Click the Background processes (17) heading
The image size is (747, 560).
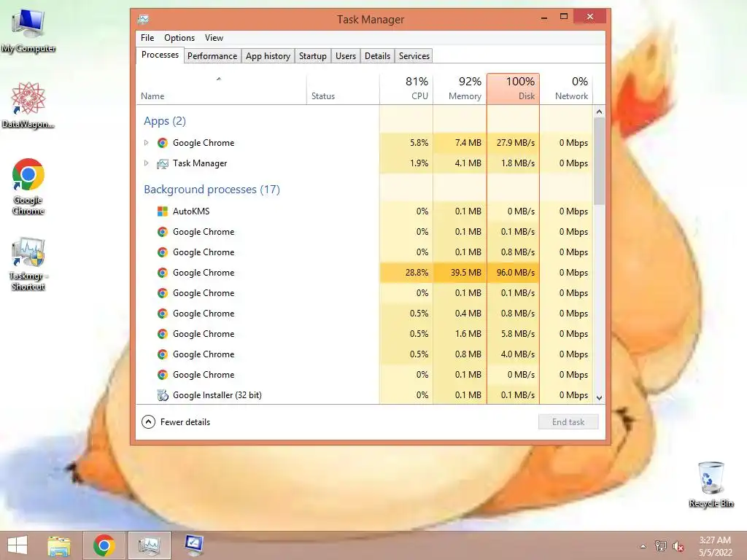[x=212, y=190]
